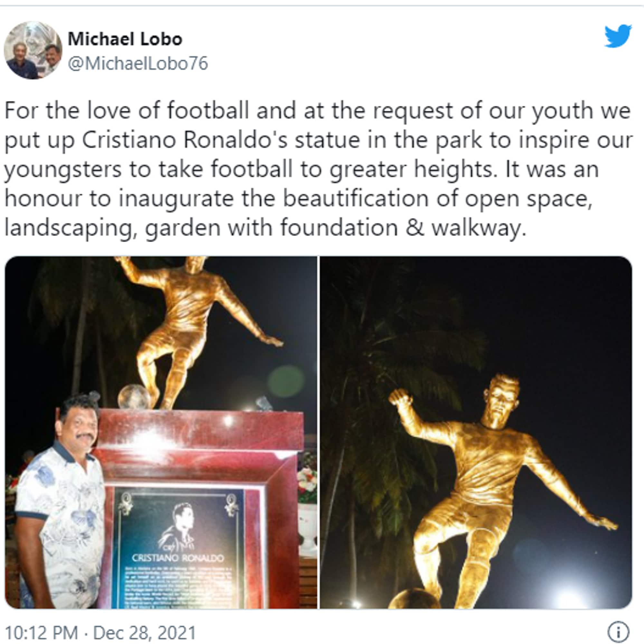This screenshot has width=644, height=644.
Task: Click the tweet's first line 'For the love'
Action: tap(317, 111)
